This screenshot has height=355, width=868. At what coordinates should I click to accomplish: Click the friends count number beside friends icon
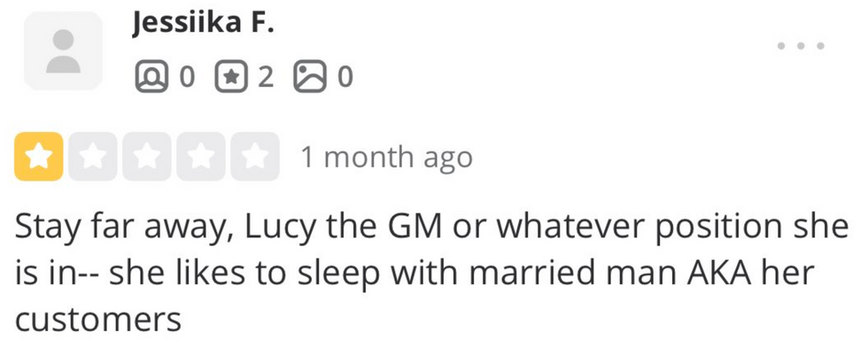click(186, 78)
